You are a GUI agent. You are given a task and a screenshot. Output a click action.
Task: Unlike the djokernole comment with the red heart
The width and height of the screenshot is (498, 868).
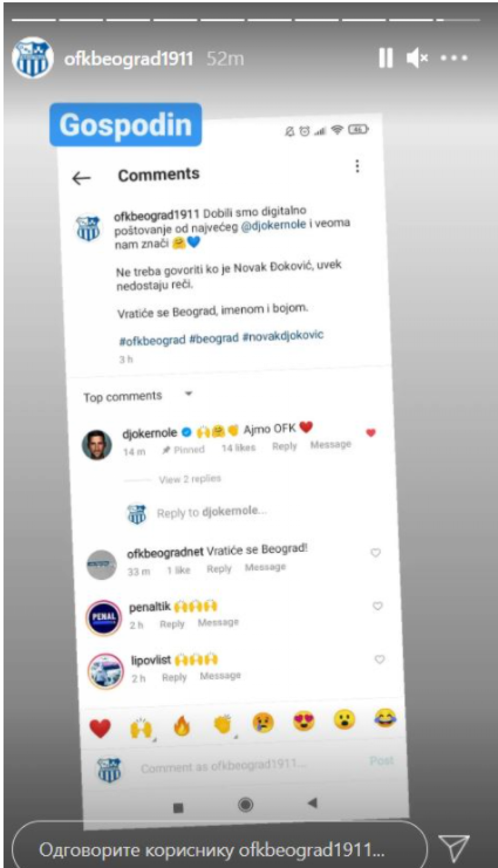point(370,433)
